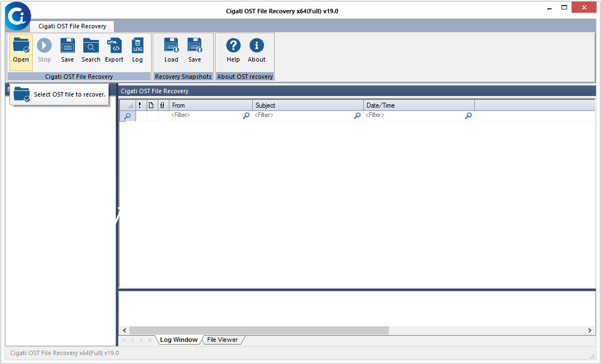
Task: Select the Cigati OST File Recovery ribbon tab
Action: pos(72,26)
